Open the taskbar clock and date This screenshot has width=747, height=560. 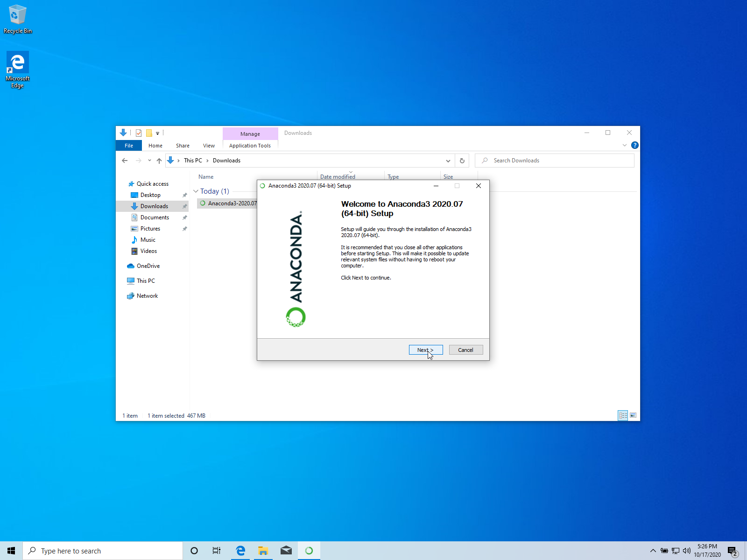pyautogui.click(x=707, y=551)
